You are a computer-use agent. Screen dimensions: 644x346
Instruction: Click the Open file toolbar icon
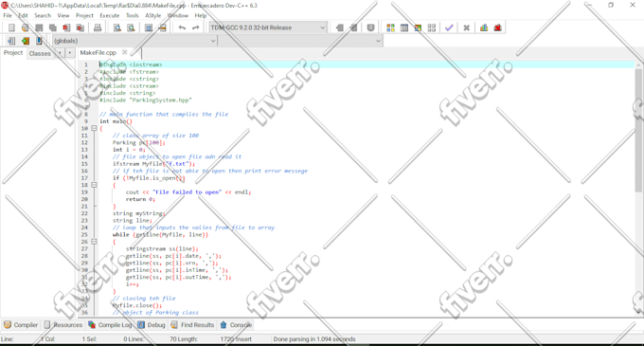pyautogui.click(x=25, y=27)
